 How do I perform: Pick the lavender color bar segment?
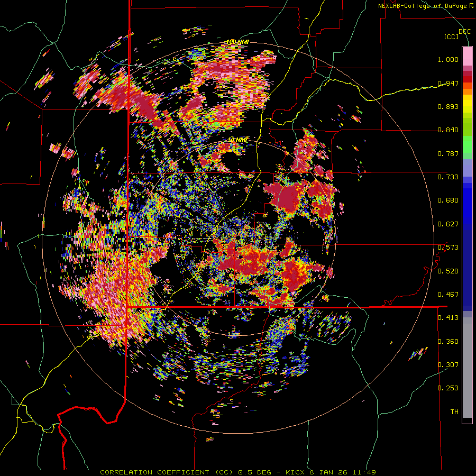pos(467,168)
